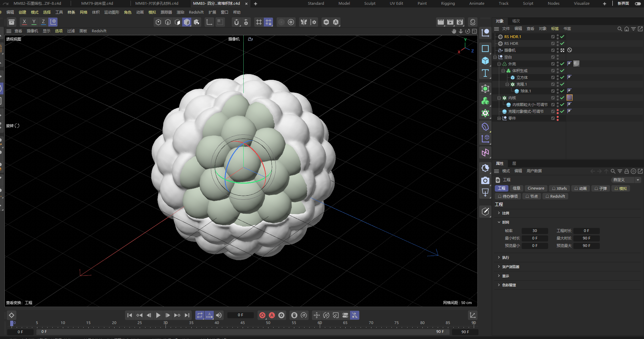The height and width of the screenshot is (339, 644).
Task: Collapse the 空白 null object tree
Action: point(495,57)
